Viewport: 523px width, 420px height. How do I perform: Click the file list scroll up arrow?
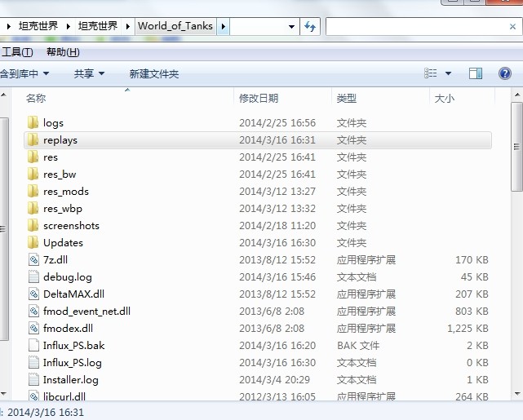[516, 95]
